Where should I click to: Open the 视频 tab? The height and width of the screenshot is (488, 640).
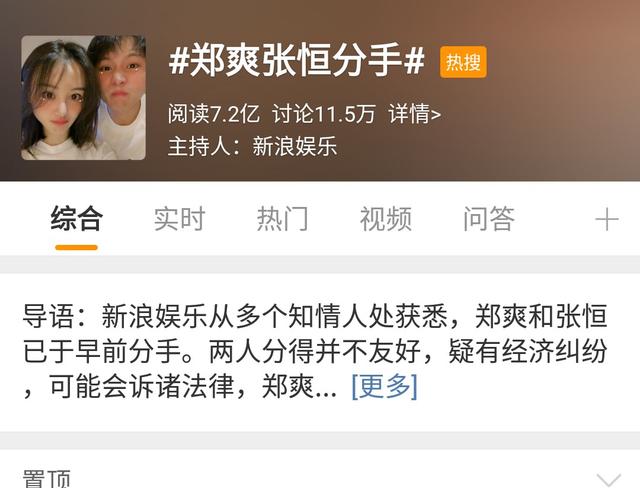[x=385, y=219]
